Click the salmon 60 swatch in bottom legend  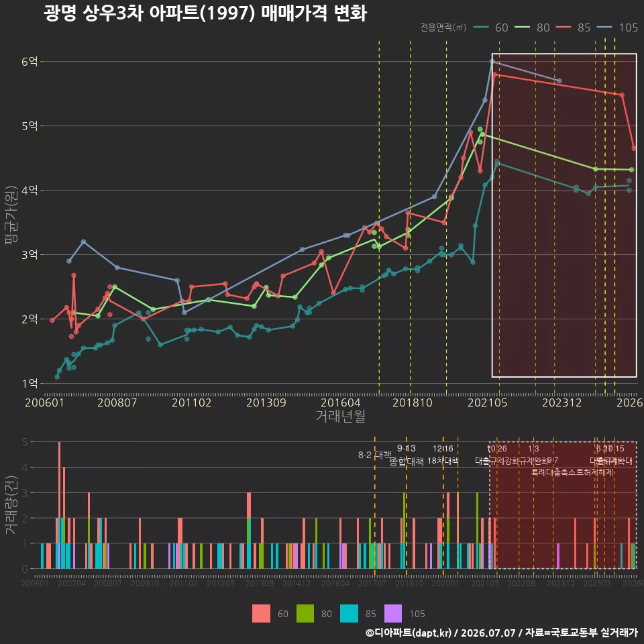[x=261, y=614]
